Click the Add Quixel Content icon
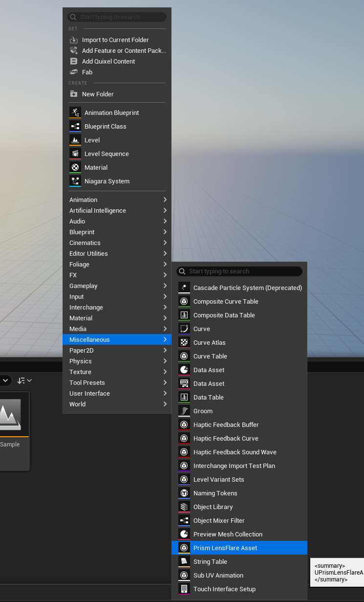 74,62
